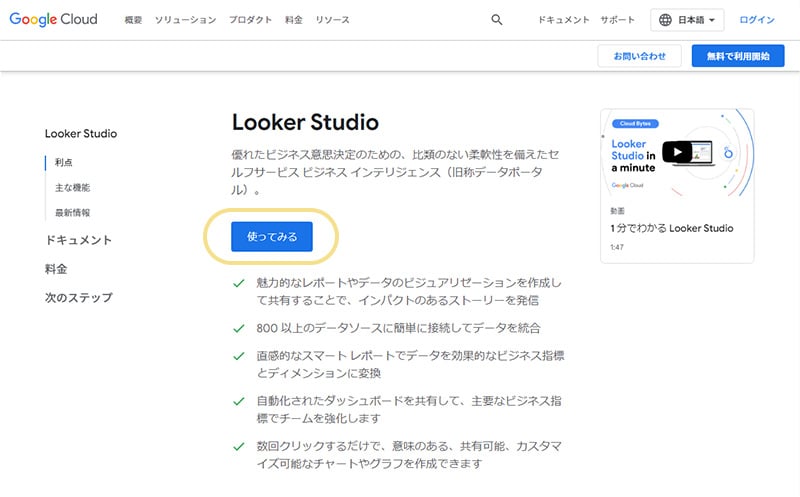Click the お問い合わせ button

(640, 56)
